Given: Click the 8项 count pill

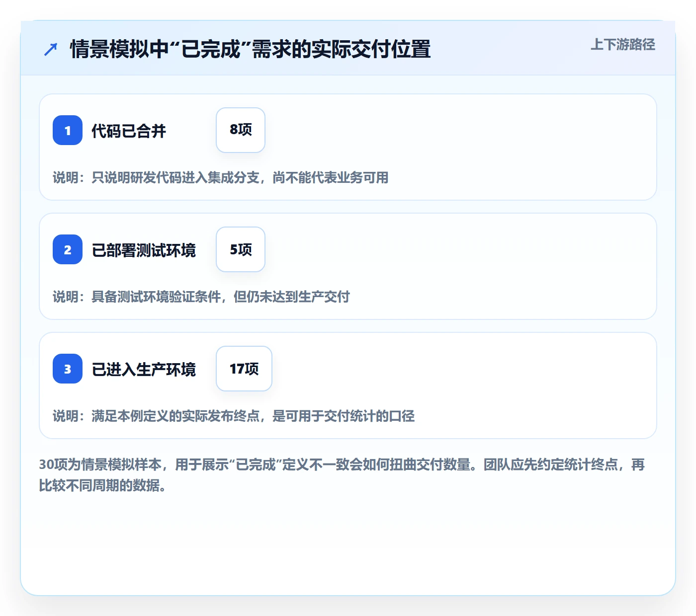Looking at the screenshot, I should click(x=241, y=130).
